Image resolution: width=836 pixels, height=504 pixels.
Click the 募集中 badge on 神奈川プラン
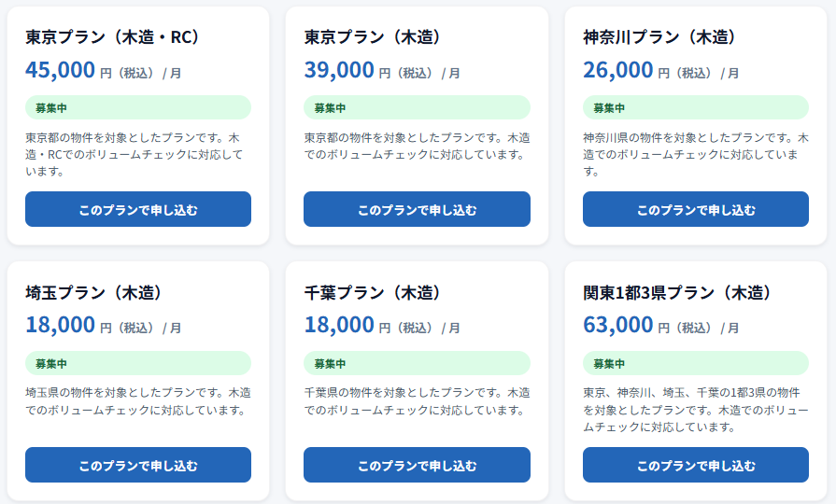click(x=696, y=107)
